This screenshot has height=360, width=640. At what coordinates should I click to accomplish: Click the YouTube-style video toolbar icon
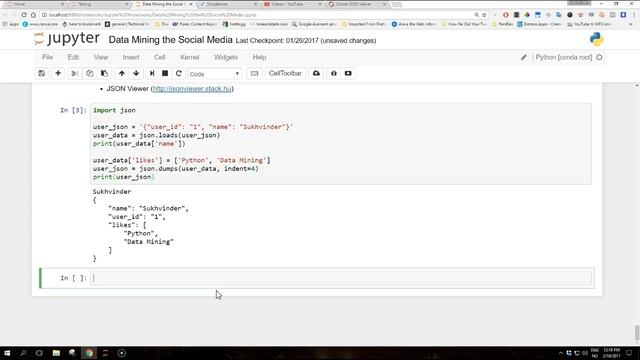tap(348, 73)
